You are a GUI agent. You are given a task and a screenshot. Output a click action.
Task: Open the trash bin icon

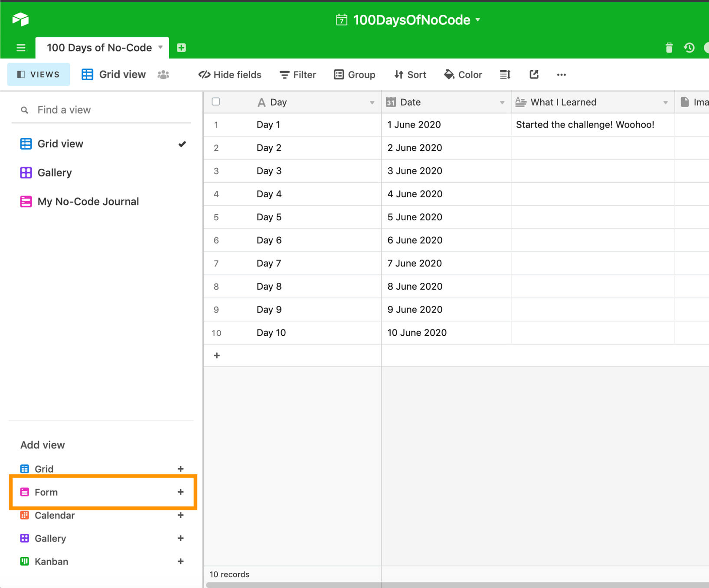[669, 48]
